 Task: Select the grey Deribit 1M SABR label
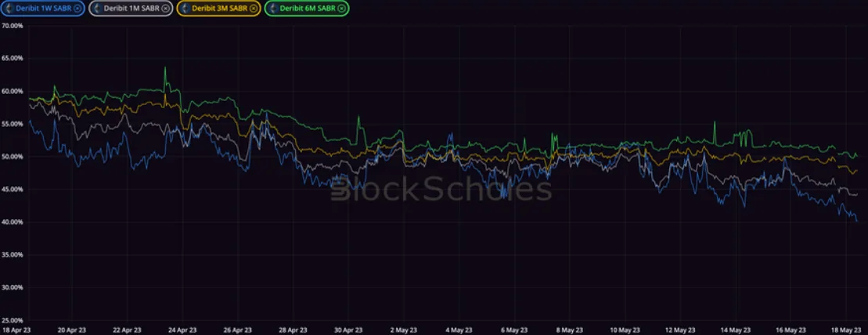tap(132, 9)
